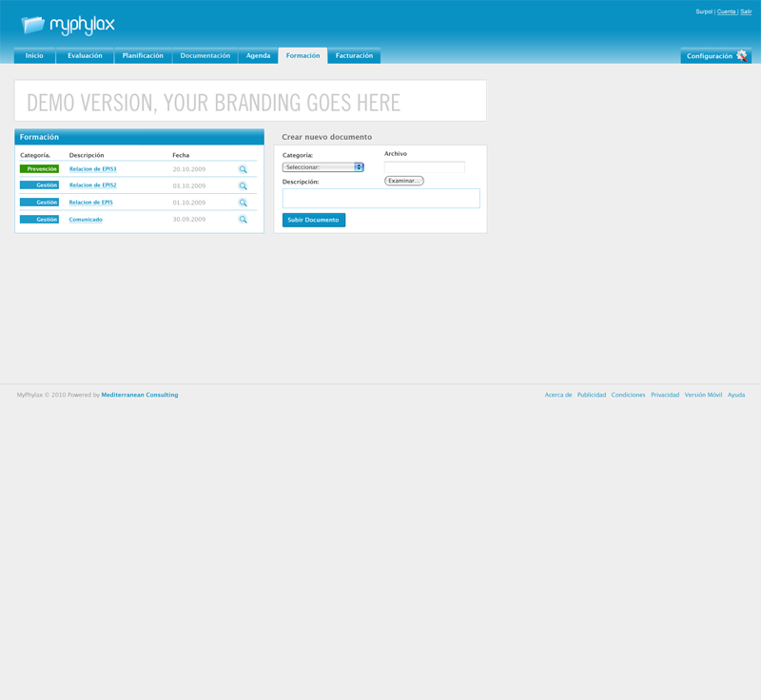Image resolution: width=761 pixels, height=700 pixels.
Task: Open the Cuenta account link
Action: pos(726,11)
